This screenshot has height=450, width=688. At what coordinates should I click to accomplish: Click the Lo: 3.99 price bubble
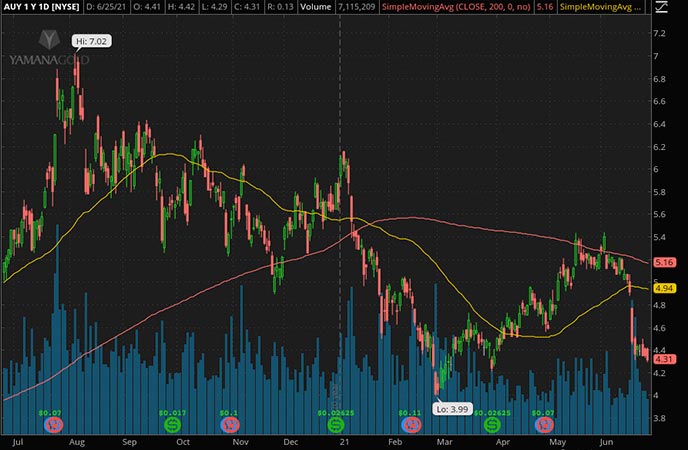tap(452, 409)
